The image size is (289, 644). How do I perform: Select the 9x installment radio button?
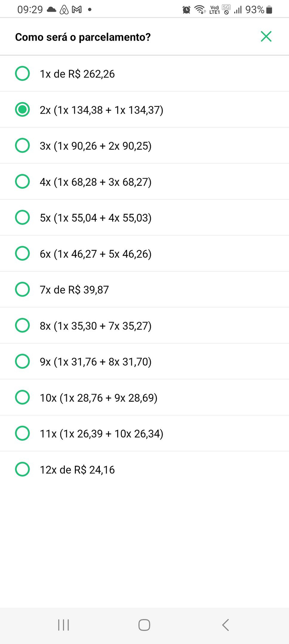(x=22, y=361)
